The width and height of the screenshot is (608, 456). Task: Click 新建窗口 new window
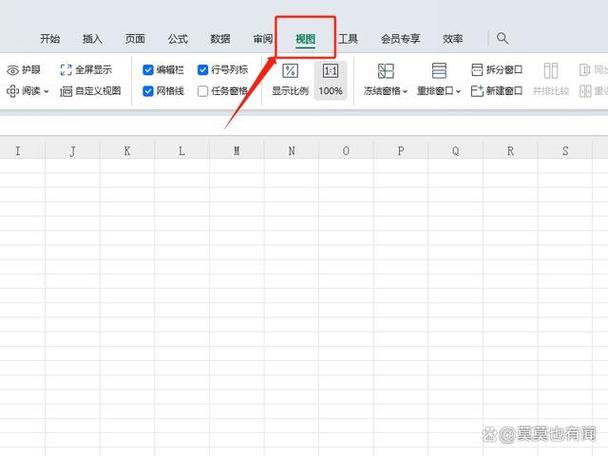pos(497,91)
